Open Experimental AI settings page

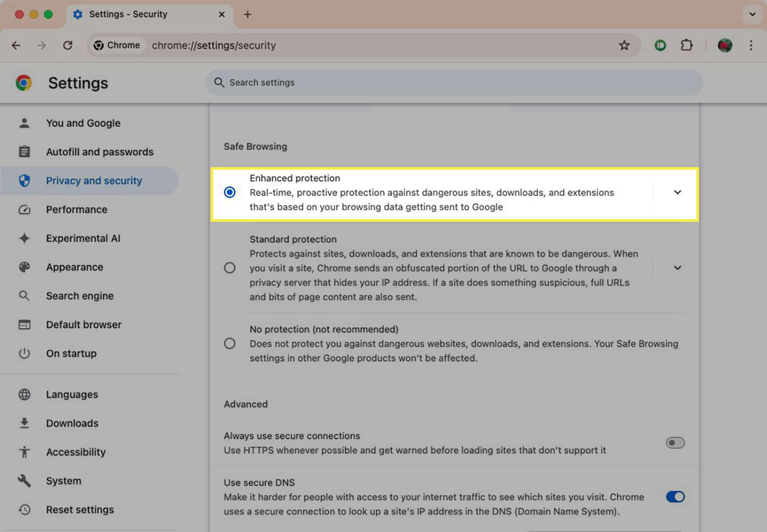83,238
